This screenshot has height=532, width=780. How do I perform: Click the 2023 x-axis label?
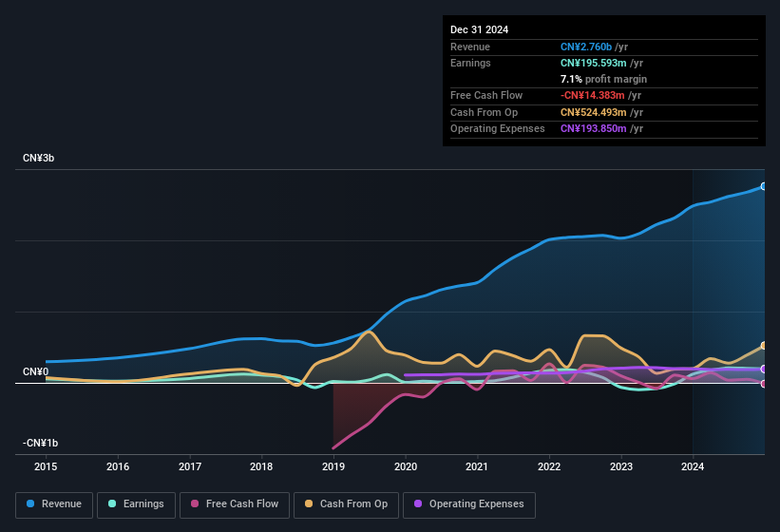pos(620,466)
